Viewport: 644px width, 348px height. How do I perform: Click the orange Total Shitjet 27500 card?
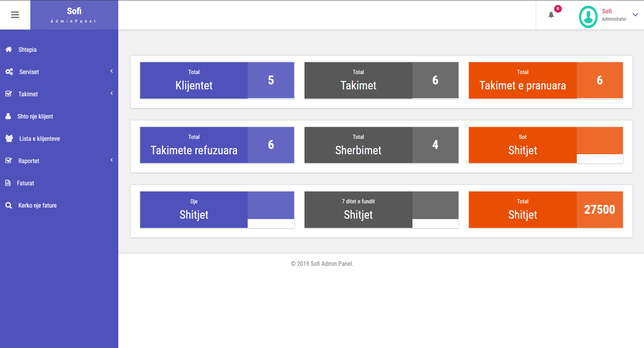[x=546, y=210]
